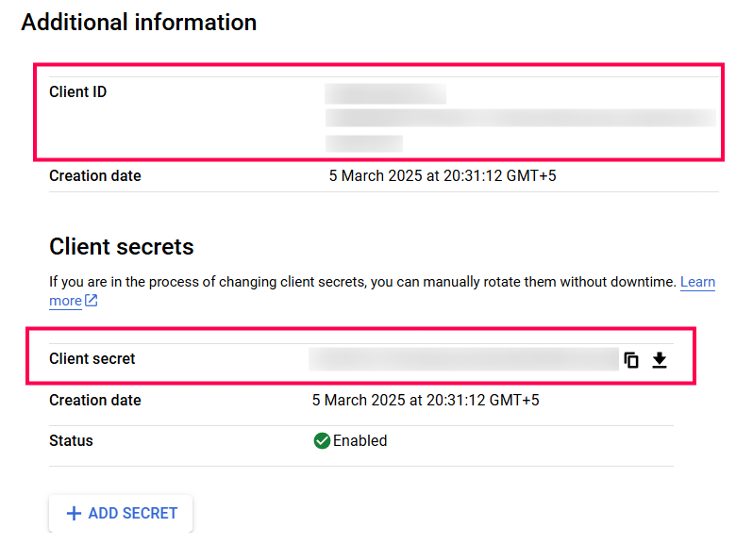The image size is (736, 560).
Task: Click the secret rotation description text
Action: pos(362,282)
